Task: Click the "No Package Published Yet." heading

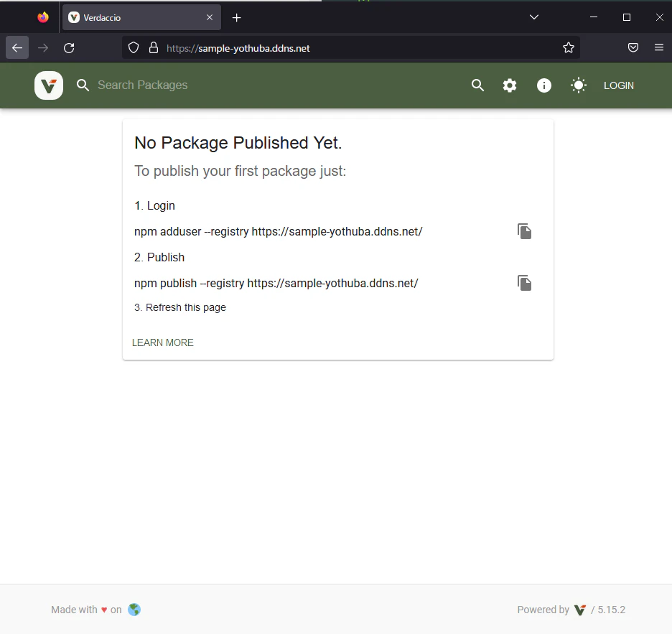Action: point(238,143)
